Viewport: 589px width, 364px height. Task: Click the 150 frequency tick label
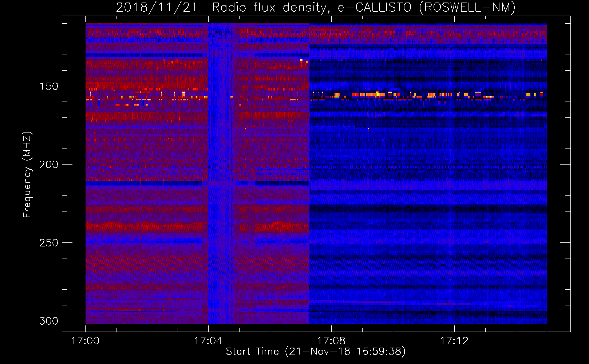49,86
